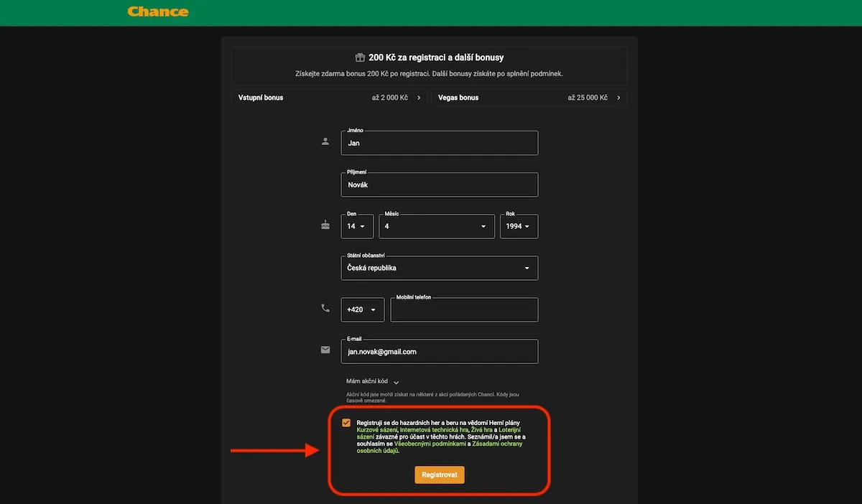The height and width of the screenshot is (504, 862).
Task: Click the E-mail input field
Action: 440,351
